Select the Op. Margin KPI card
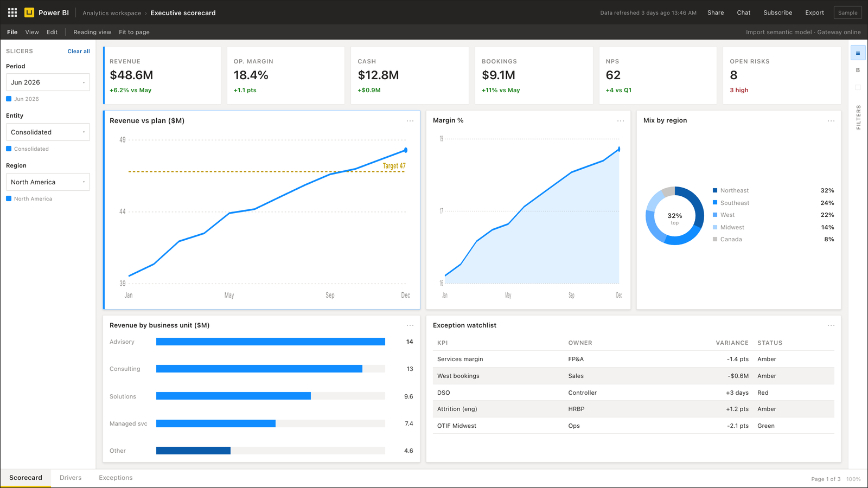Viewport: 868px width, 488px height. pos(286,75)
